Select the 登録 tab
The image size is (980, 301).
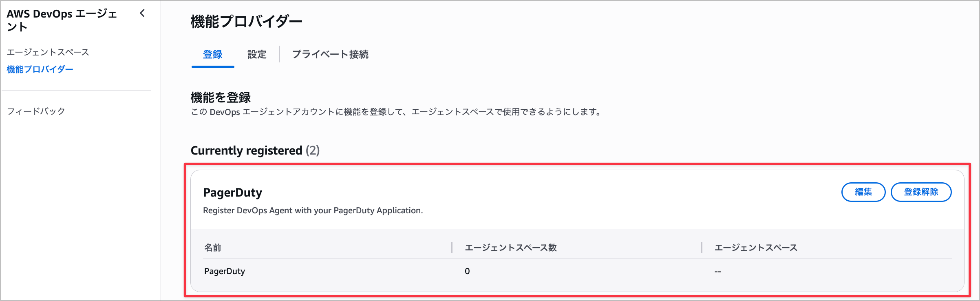(x=212, y=54)
